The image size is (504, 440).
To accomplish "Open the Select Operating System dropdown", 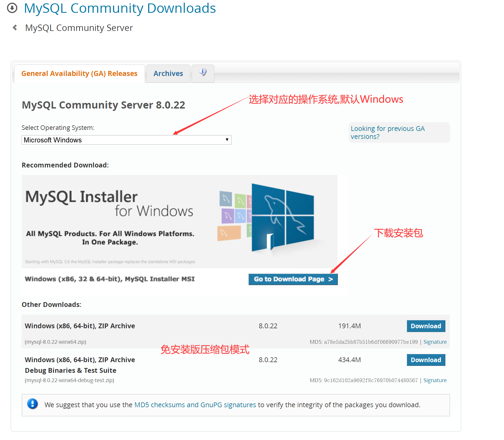I will 126,140.
